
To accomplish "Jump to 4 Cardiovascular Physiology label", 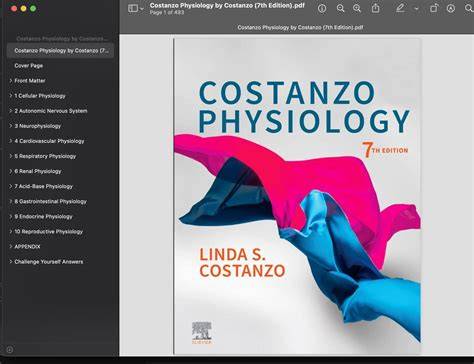I will 49,141.
